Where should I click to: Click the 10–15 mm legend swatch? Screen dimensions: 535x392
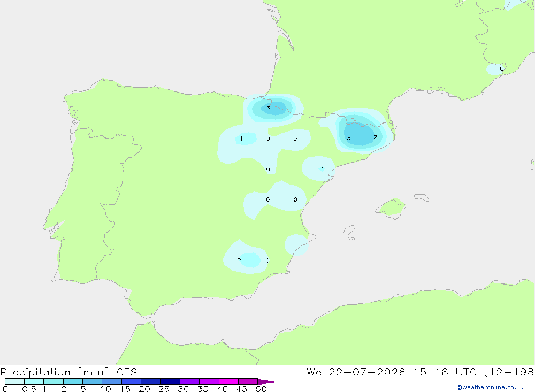pyautogui.click(x=112, y=381)
